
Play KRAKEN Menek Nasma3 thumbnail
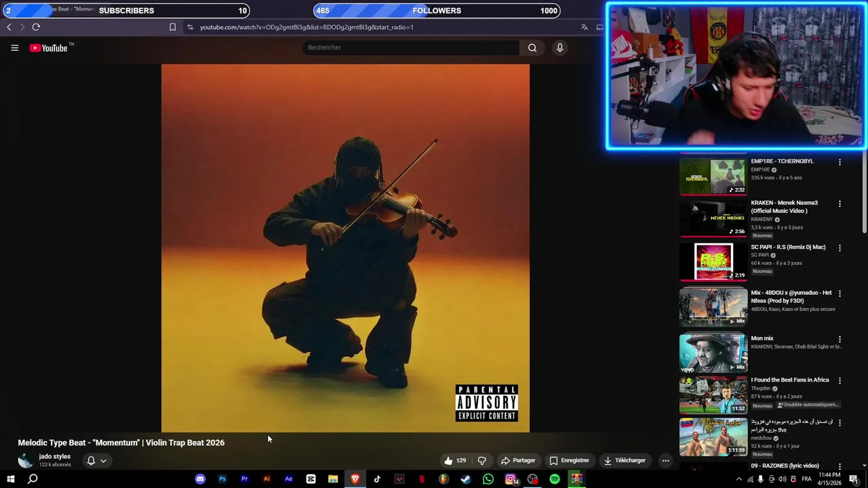tap(713, 218)
